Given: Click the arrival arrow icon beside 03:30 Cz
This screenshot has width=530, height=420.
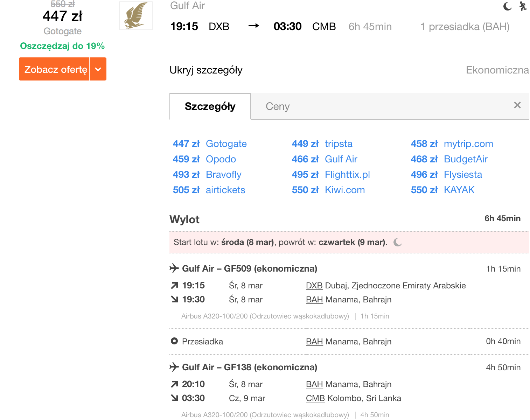Looking at the screenshot, I should (174, 398).
